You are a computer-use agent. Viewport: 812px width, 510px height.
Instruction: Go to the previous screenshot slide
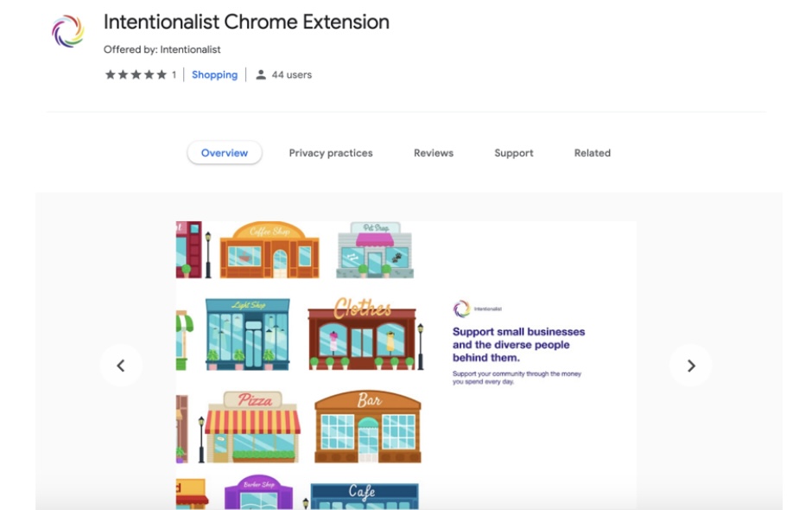[x=121, y=366]
